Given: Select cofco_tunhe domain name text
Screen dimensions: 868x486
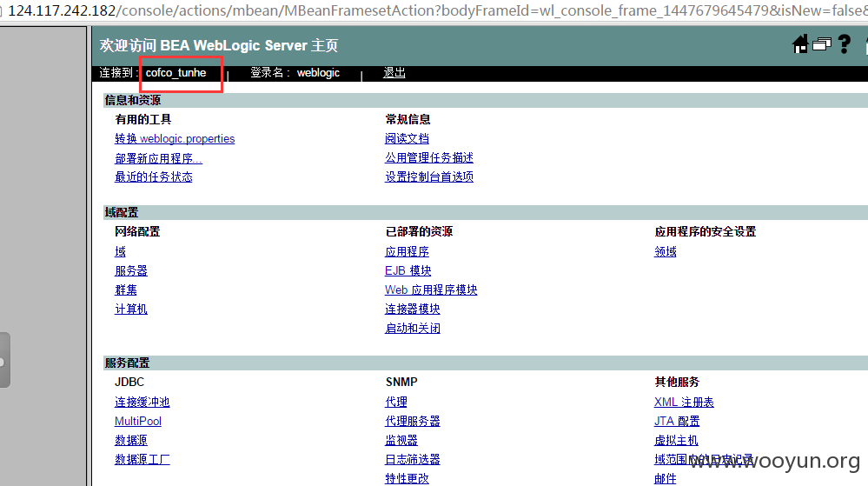Looking at the screenshot, I should point(176,72).
